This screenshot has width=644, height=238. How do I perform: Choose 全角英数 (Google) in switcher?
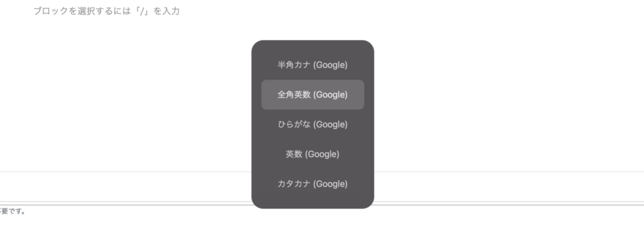(x=313, y=95)
